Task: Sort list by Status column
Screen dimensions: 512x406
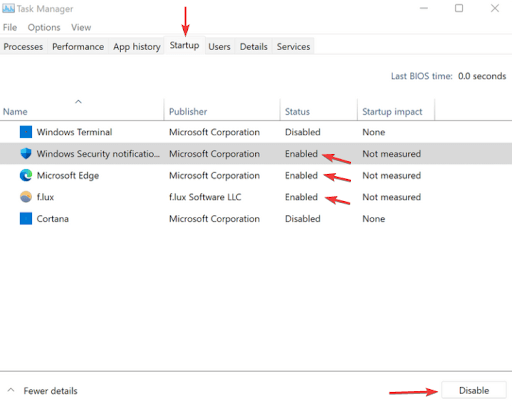Action: pyautogui.click(x=297, y=112)
